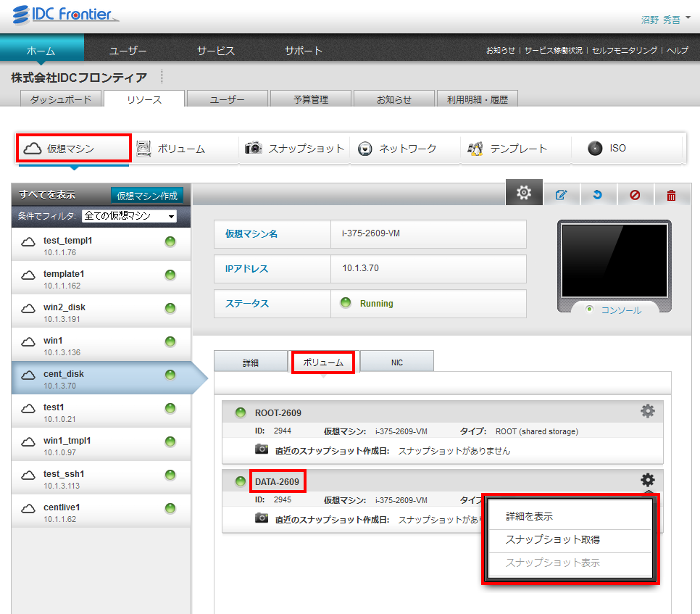This screenshot has width=700, height=614.
Task: Click お知らせ link in top right
Action: point(501,50)
